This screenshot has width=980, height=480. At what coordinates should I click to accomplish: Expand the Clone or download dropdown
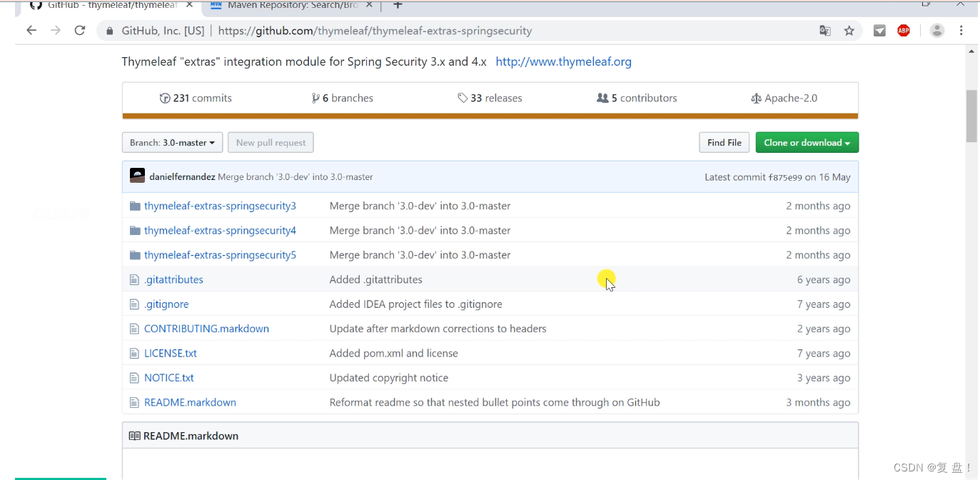click(807, 142)
